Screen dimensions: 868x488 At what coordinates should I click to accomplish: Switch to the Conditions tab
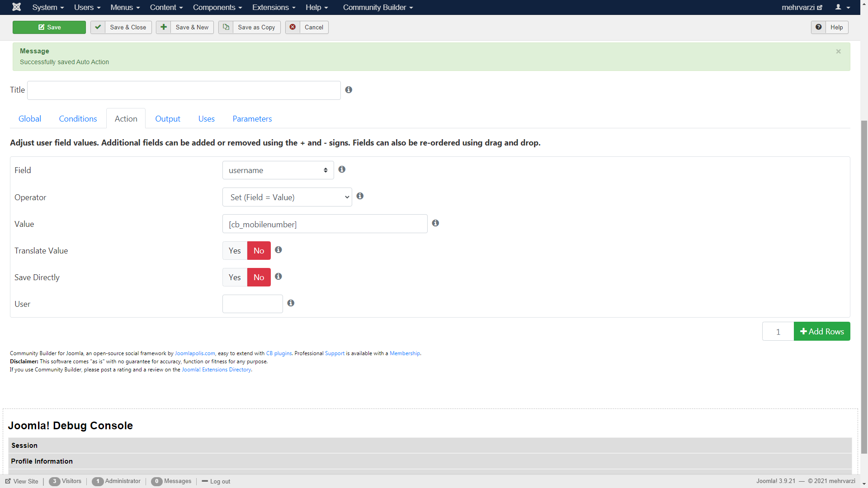coord(78,119)
